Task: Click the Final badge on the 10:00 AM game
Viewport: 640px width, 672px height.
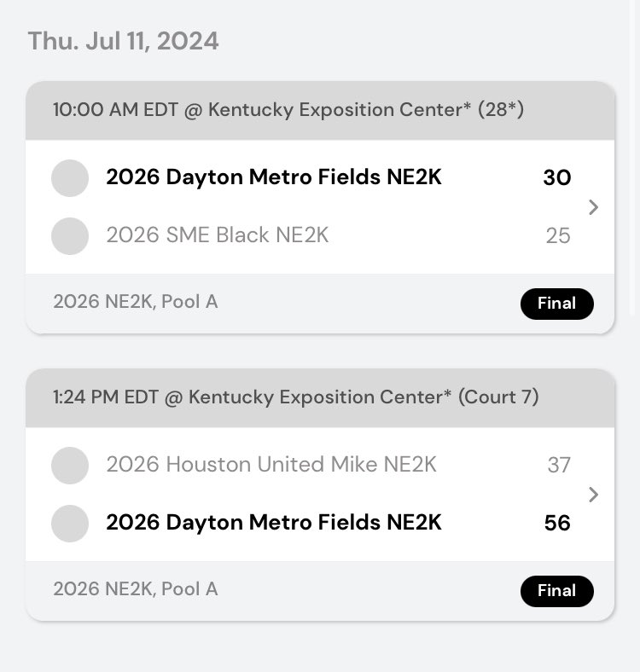Action: click(556, 304)
